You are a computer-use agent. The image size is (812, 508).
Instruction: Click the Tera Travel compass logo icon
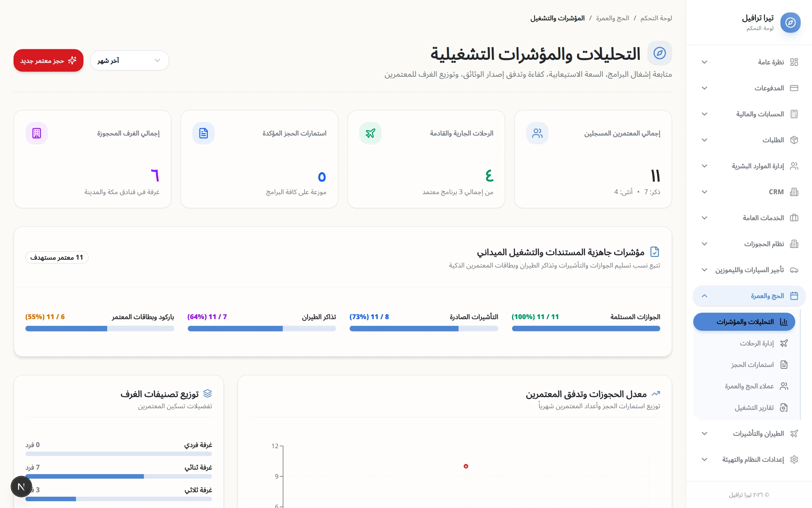(x=790, y=23)
